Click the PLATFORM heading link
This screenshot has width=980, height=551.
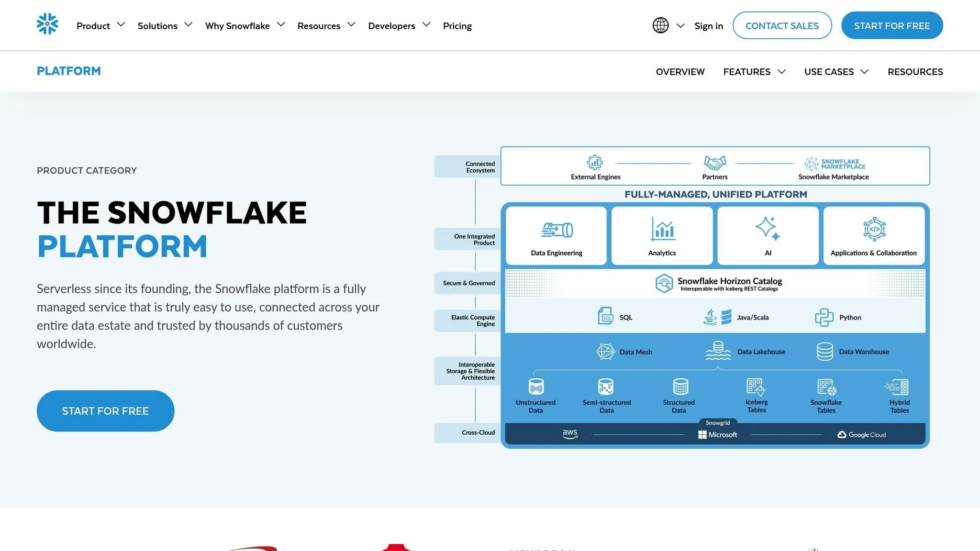[69, 71]
